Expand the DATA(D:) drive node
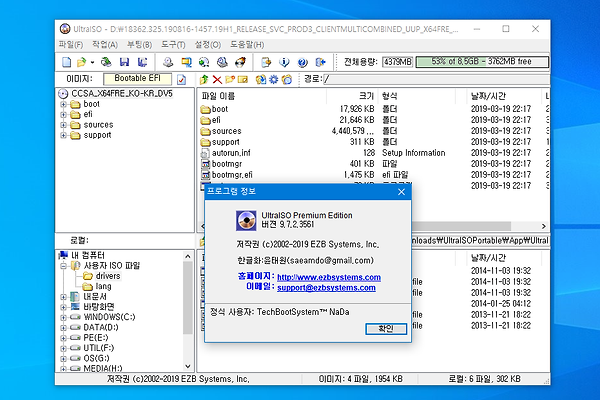Screen dimensions: 600x400 tap(64, 328)
